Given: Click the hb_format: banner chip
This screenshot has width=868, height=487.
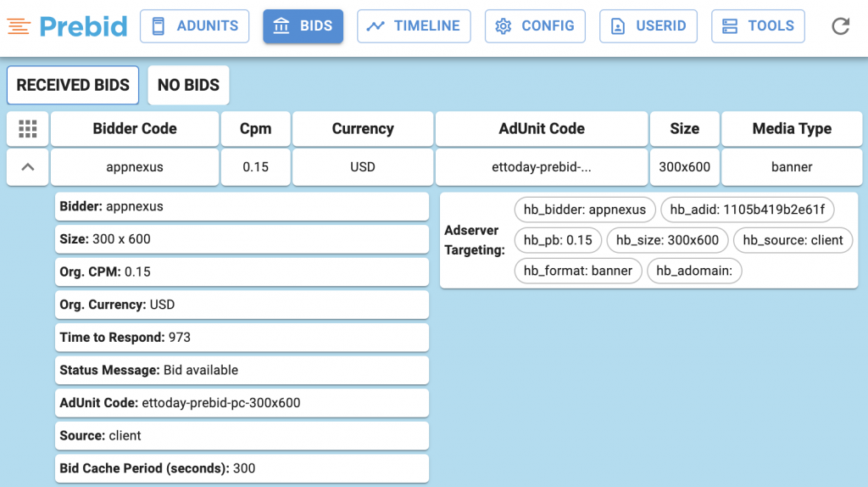Looking at the screenshot, I should tap(578, 271).
